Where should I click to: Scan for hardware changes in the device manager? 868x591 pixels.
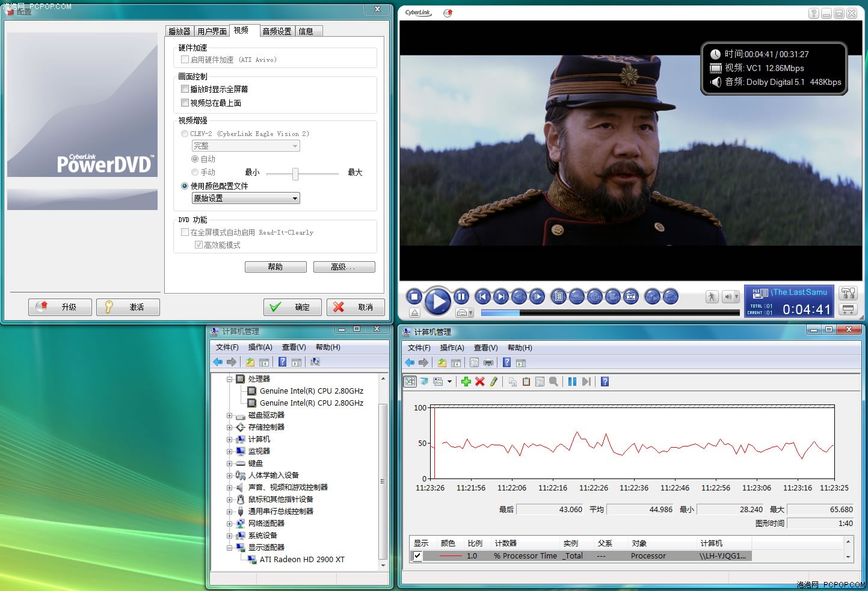click(315, 362)
